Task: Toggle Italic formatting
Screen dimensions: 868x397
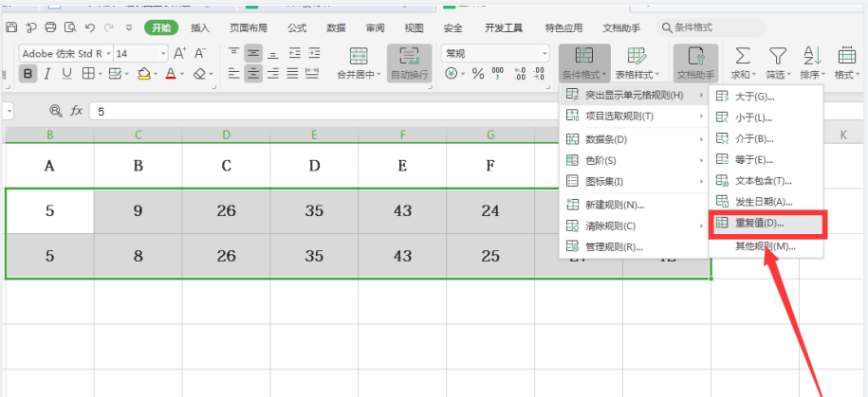Action: [x=47, y=74]
